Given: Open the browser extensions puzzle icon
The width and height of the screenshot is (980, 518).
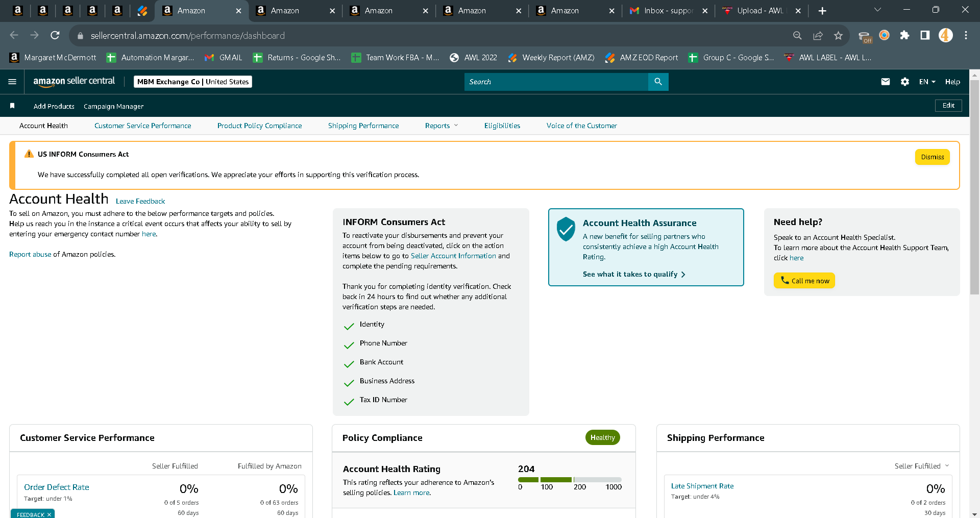Looking at the screenshot, I should (904, 35).
